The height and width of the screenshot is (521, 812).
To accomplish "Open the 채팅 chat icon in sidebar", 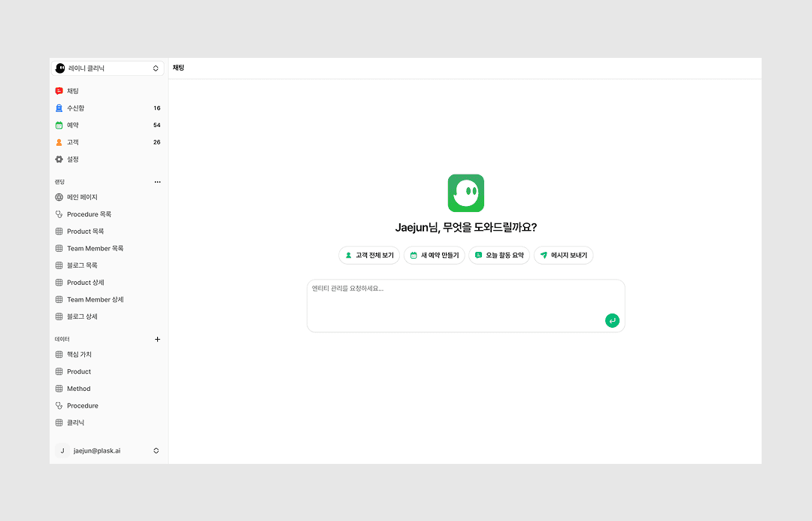I will pyautogui.click(x=59, y=91).
